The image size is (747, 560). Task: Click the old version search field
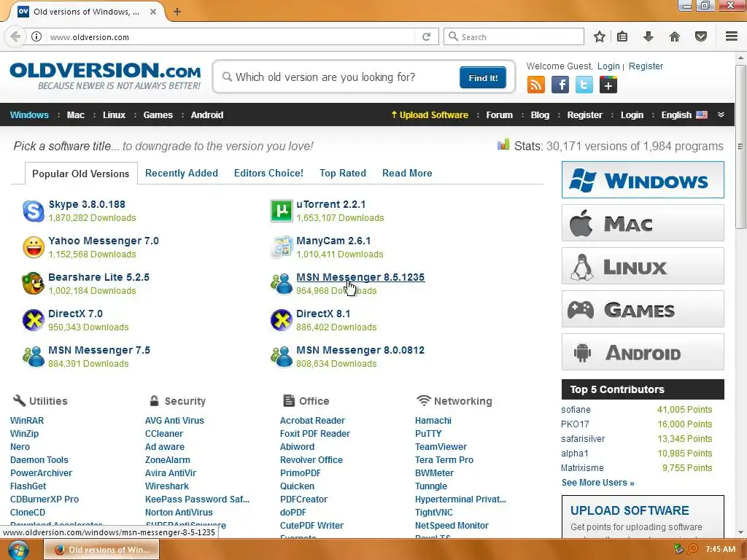click(x=338, y=77)
